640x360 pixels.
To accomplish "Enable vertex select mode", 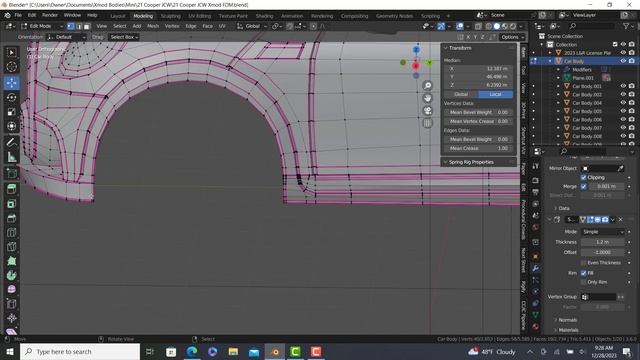I will tap(71, 26).
